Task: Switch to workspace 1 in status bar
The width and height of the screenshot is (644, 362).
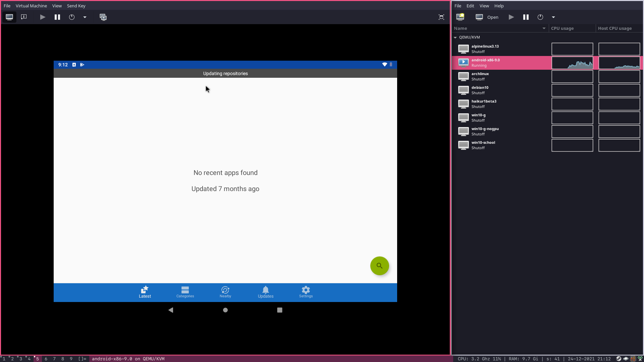Action: coord(4,359)
